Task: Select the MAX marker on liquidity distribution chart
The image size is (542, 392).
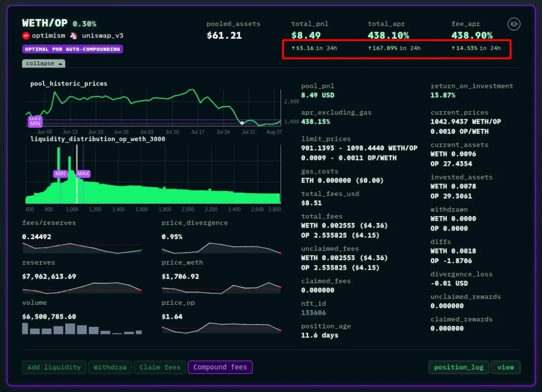Action: pos(83,174)
